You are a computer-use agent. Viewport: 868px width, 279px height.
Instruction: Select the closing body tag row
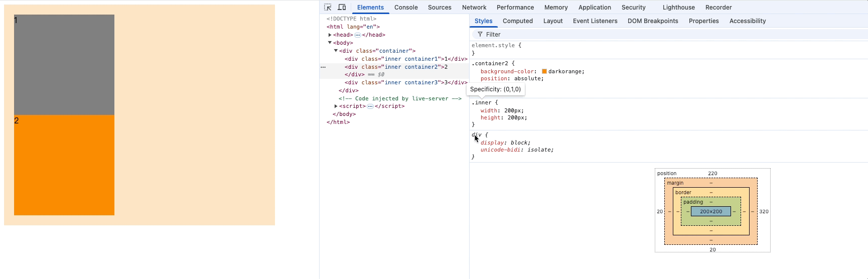tap(344, 114)
